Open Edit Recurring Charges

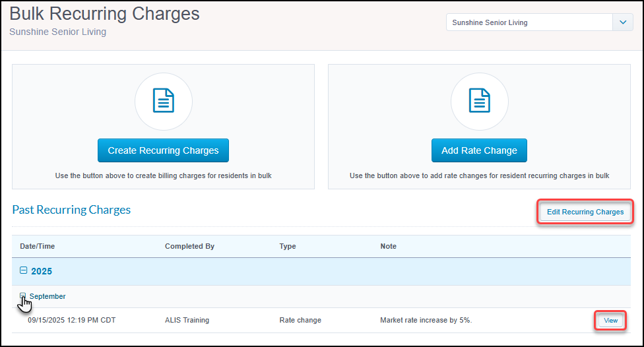click(585, 212)
